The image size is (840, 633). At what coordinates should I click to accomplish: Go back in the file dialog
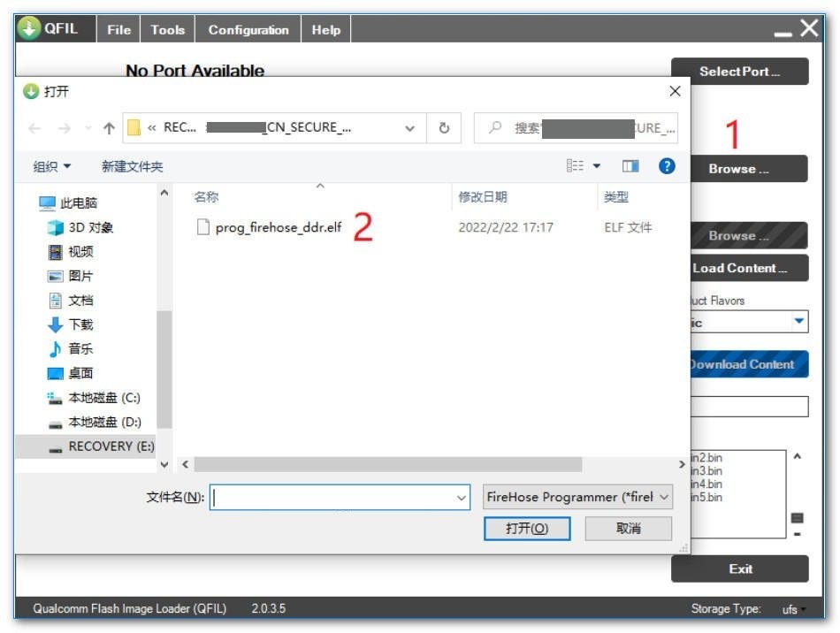(34, 128)
